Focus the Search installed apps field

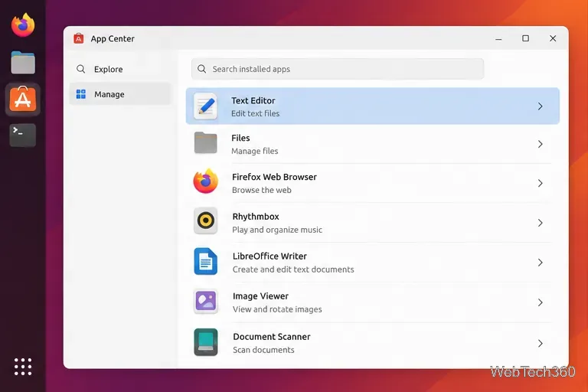pyautogui.click(x=338, y=69)
